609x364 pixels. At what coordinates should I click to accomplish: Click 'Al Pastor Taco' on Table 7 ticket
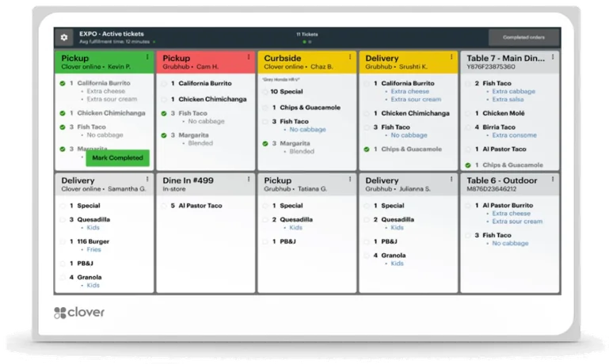[504, 150]
